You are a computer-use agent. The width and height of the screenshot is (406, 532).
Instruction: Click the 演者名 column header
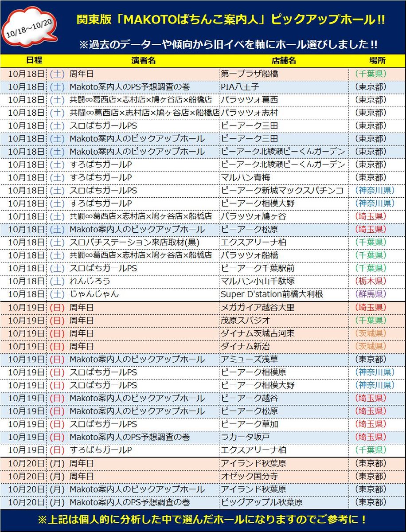point(144,61)
